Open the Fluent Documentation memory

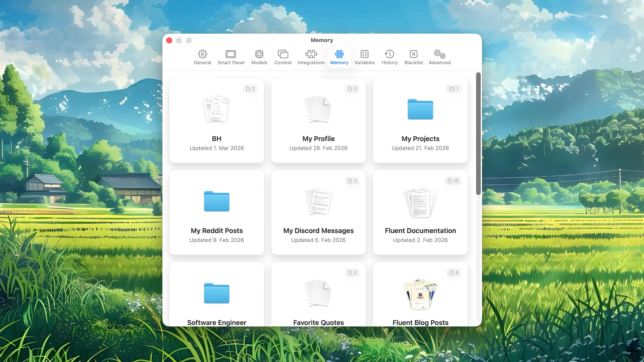420,212
